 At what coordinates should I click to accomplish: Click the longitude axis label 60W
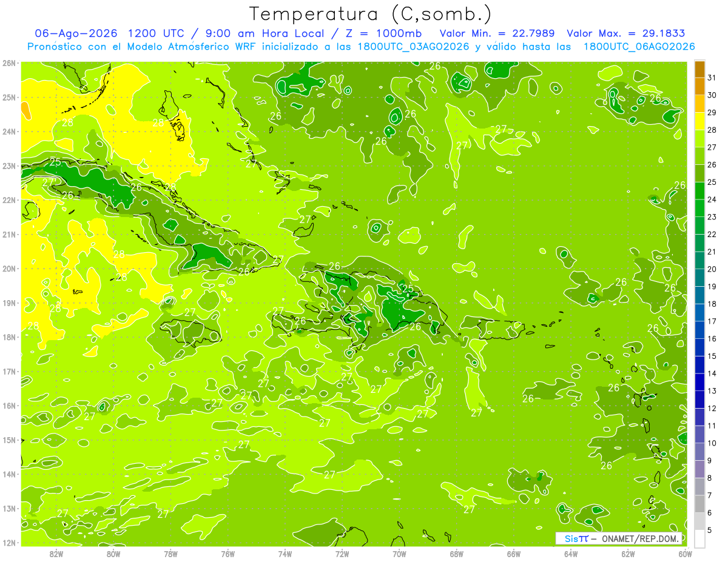point(686,554)
